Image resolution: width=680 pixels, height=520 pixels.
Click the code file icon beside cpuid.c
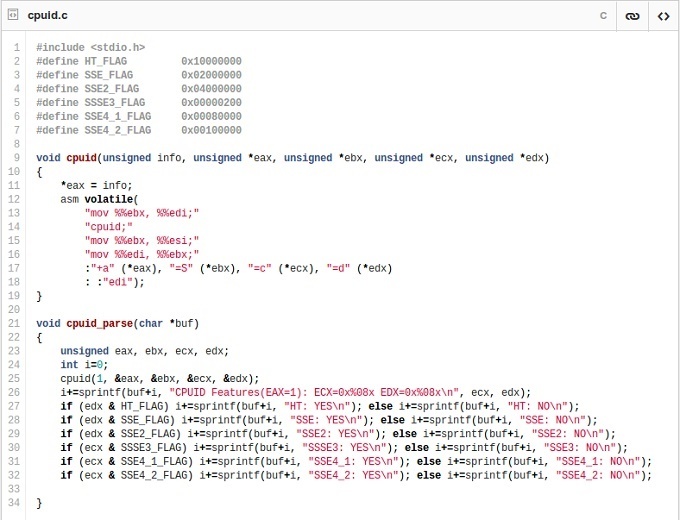[13, 16]
